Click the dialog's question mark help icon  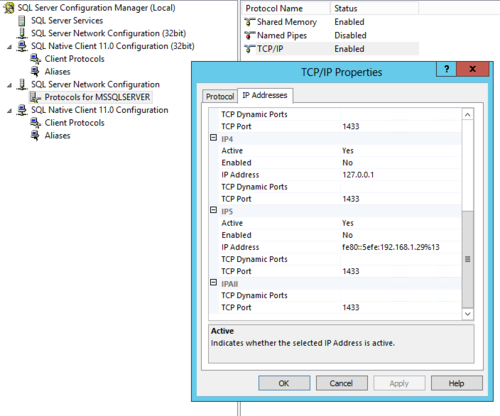click(x=446, y=69)
